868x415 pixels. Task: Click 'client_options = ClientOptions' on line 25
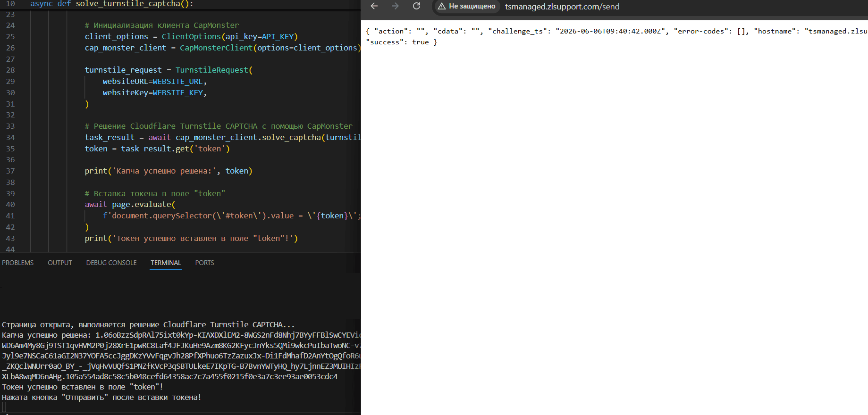click(153, 36)
